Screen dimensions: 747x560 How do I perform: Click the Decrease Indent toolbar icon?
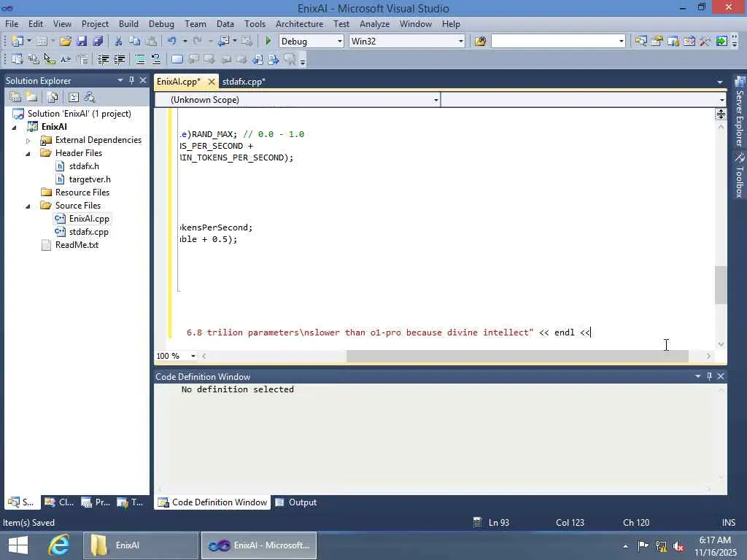pyautogui.click(x=103, y=60)
